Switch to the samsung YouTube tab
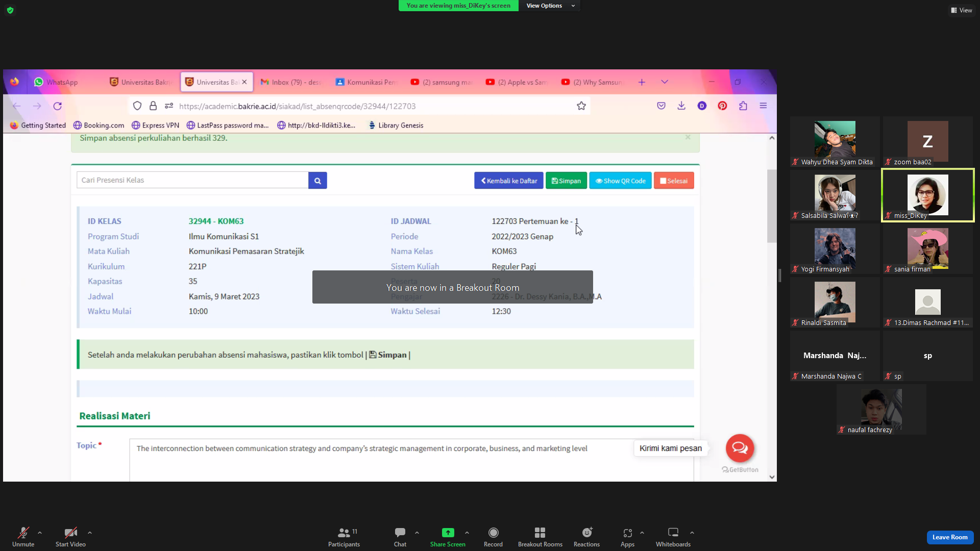This screenshot has height=551, width=980. pyautogui.click(x=442, y=82)
